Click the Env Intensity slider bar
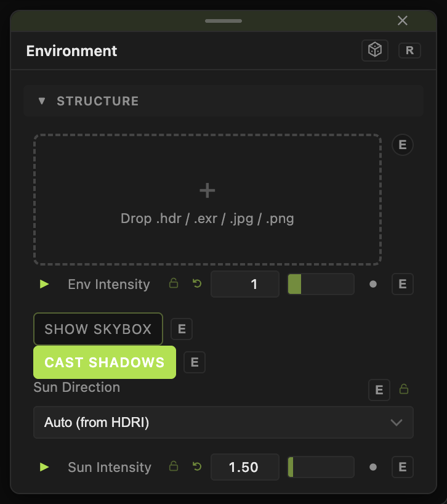 click(321, 284)
